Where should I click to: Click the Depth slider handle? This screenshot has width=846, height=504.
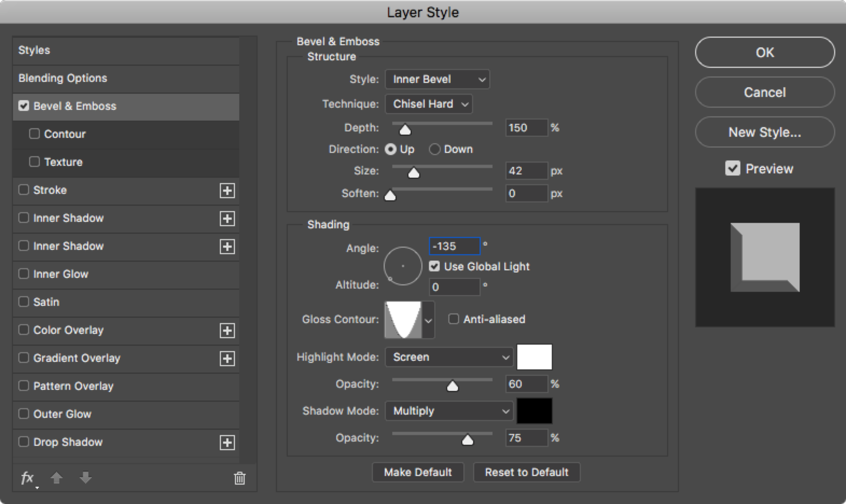click(405, 130)
